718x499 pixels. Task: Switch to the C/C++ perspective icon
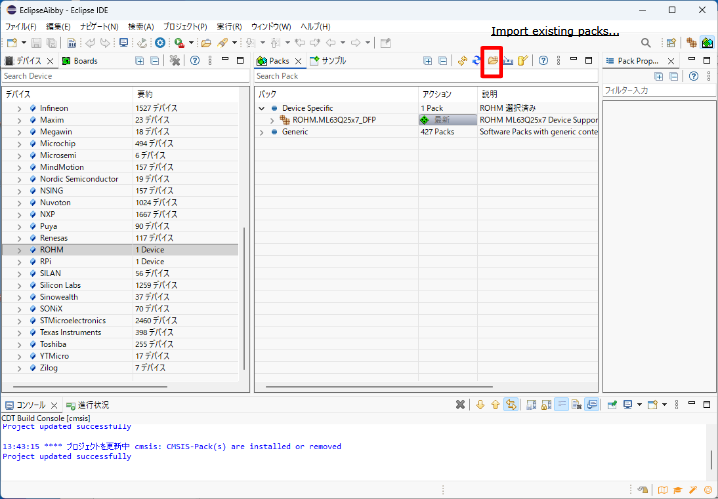tap(691, 43)
